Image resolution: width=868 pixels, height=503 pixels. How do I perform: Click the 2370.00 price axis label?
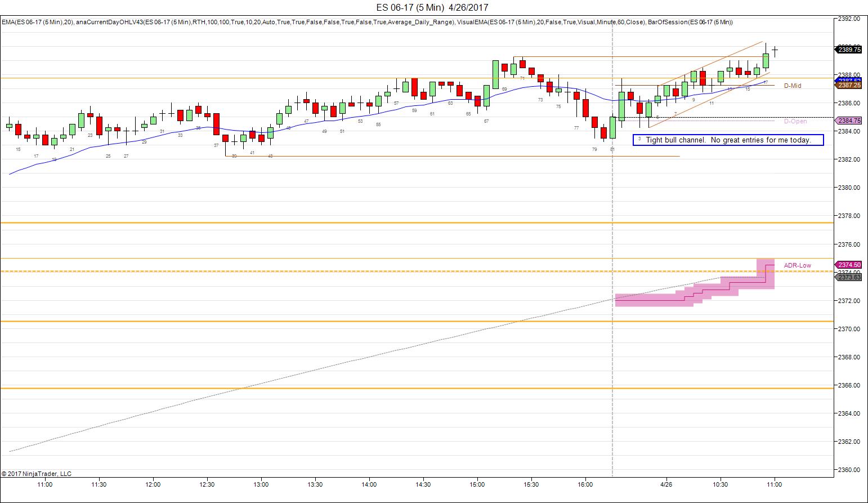(849, 329)
